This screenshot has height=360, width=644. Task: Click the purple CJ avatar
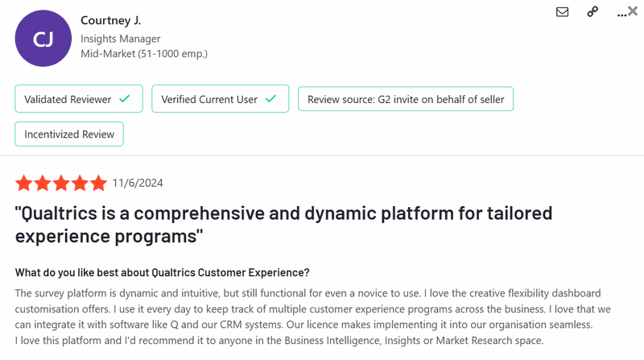(43, 39)
